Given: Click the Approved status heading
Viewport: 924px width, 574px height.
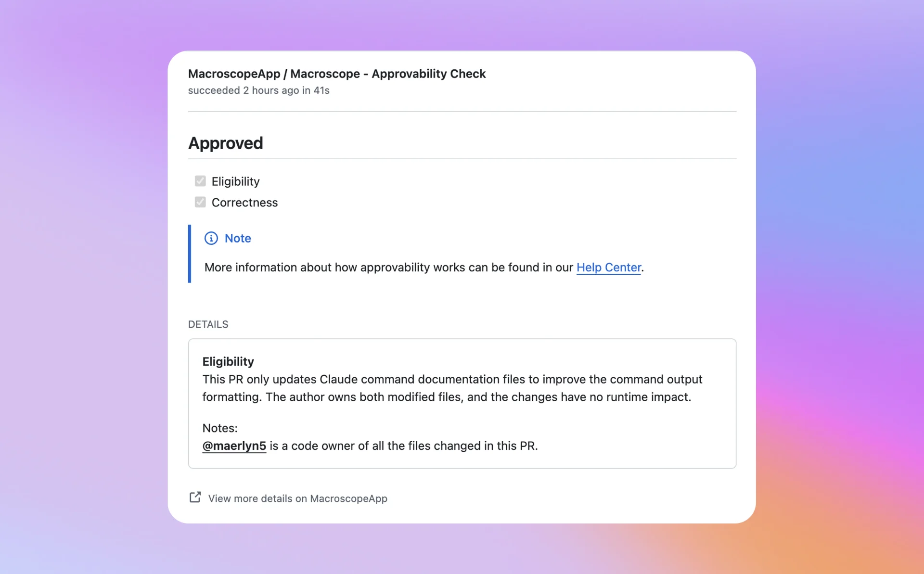Looking at the screenshot, I should point(225,142).
